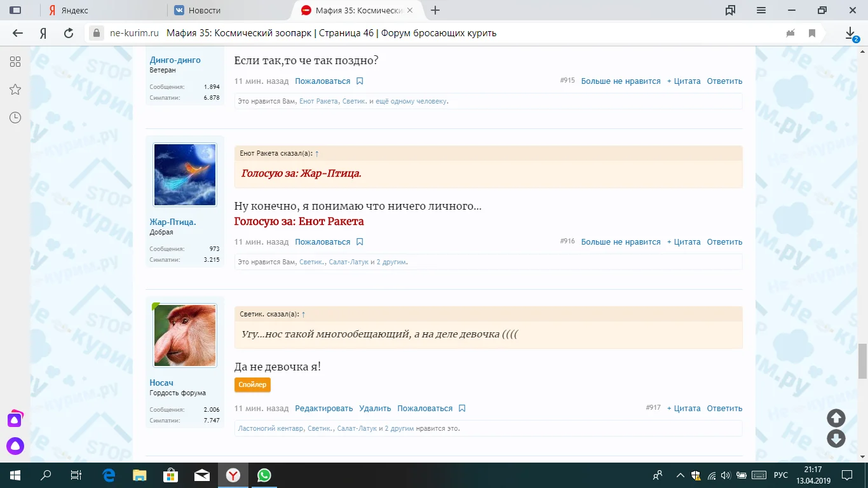Open Енот Ракета's profile in post #915 likes
The image size is (868, 488).
[x=318, y=102]
